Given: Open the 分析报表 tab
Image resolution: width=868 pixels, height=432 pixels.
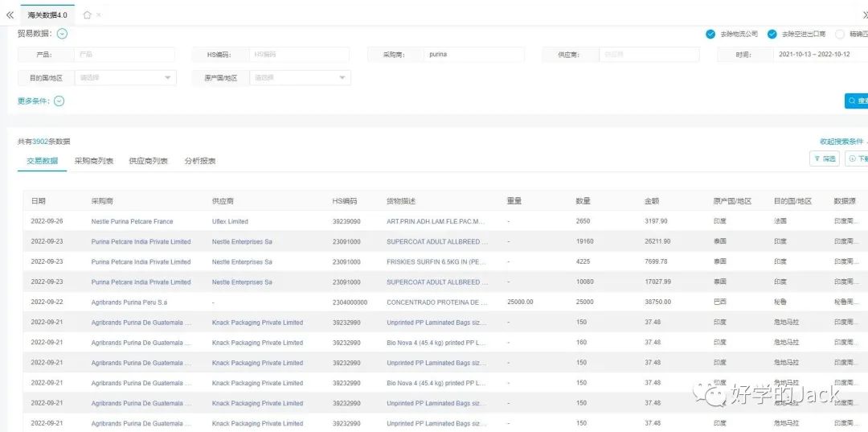Looking at the screenshot, I should (x=200, y=161).
